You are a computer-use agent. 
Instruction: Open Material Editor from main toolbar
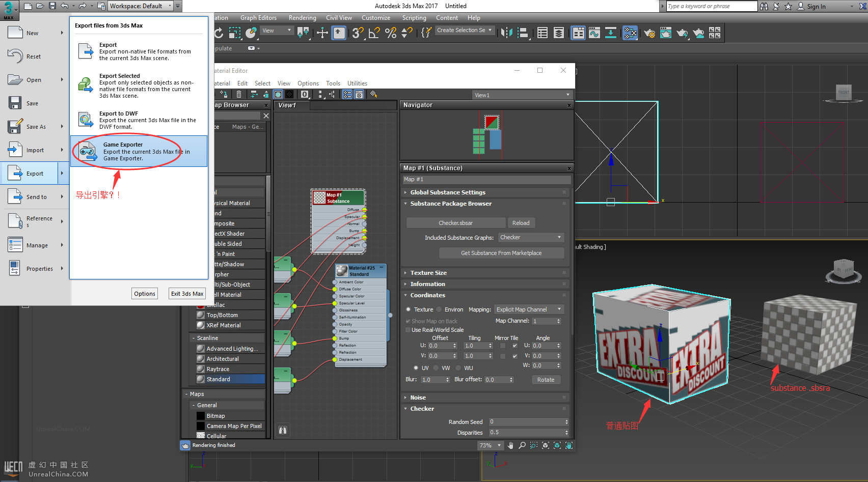point(630,33)
